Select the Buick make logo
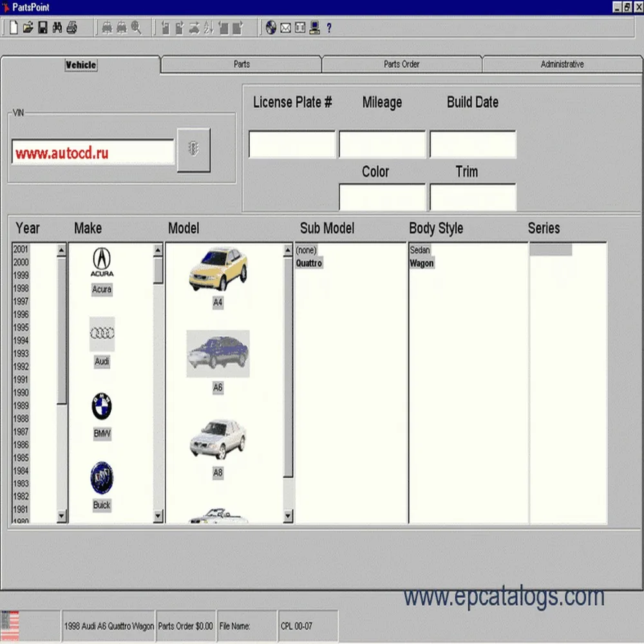This screenshot has height=644, width=644. [102, 478]
